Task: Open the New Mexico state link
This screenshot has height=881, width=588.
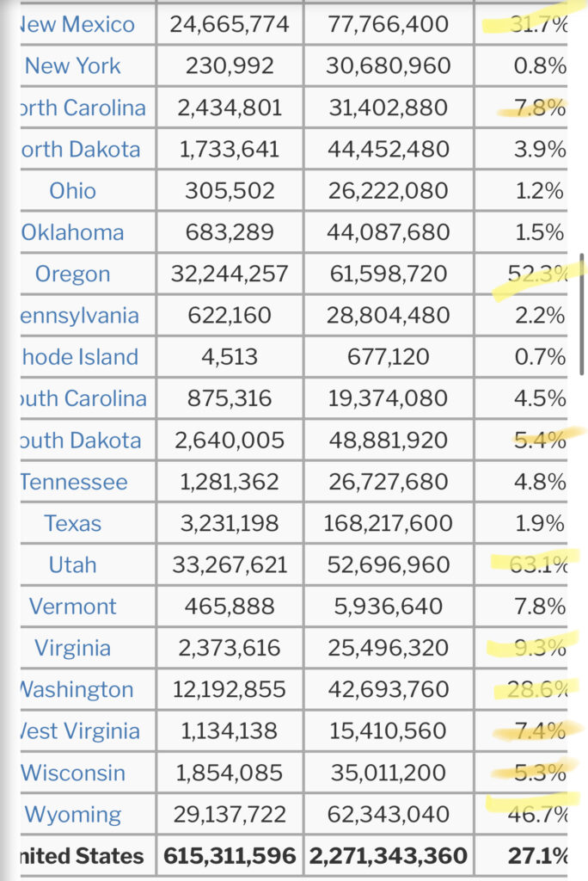Action: coord(77,25)
